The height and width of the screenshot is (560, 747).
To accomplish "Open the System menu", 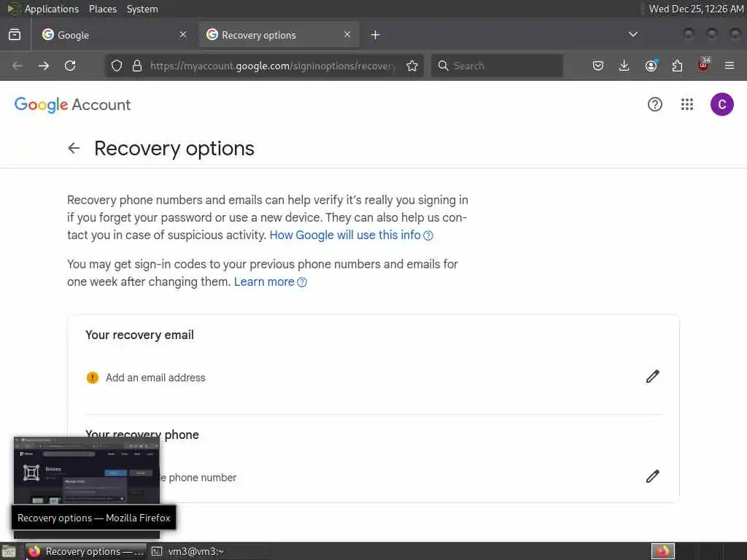I will (x=142, y=9).
